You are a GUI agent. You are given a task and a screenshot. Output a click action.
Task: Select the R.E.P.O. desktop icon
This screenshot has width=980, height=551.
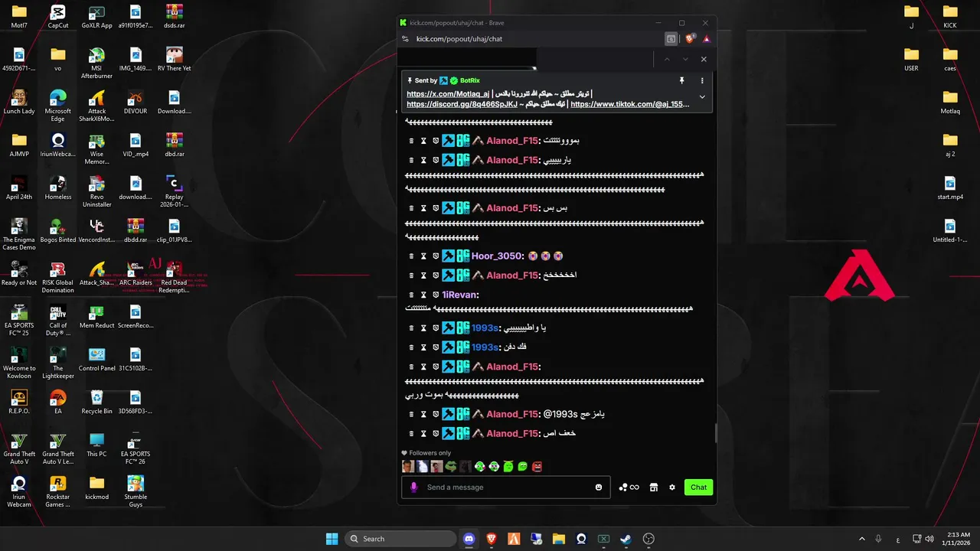19,401
